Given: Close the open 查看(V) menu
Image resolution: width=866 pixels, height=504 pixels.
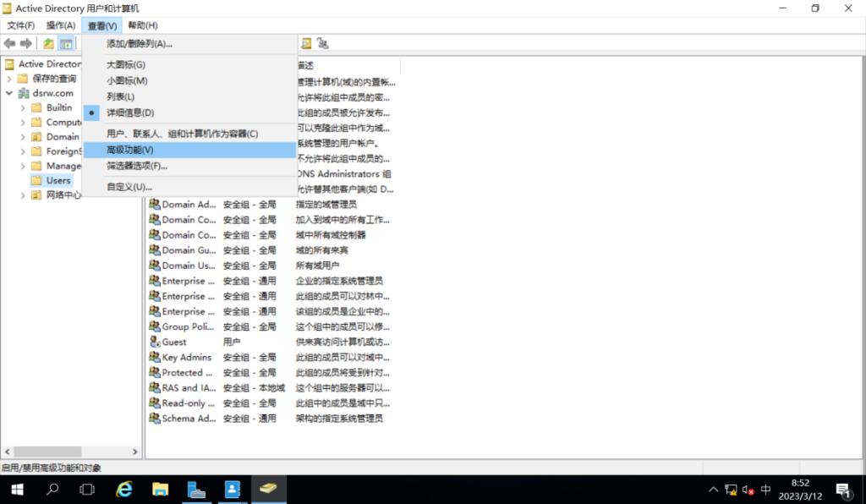Looking at the screenshot, I should [x=102, y=25].
